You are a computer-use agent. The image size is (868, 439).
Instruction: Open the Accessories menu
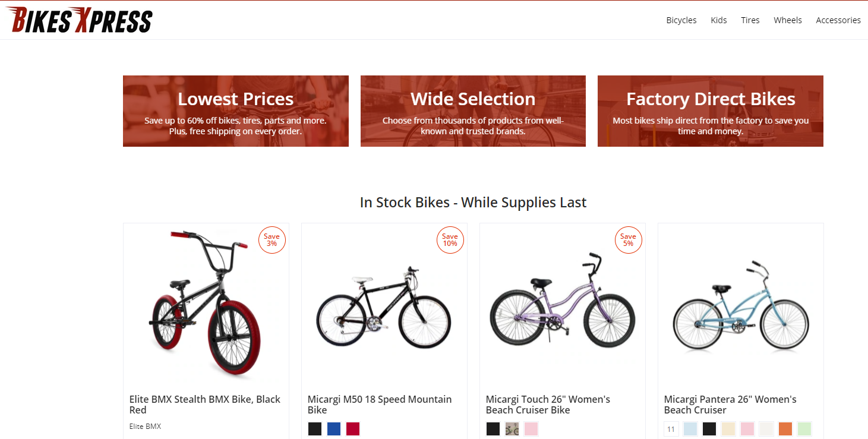pos(838,20)
